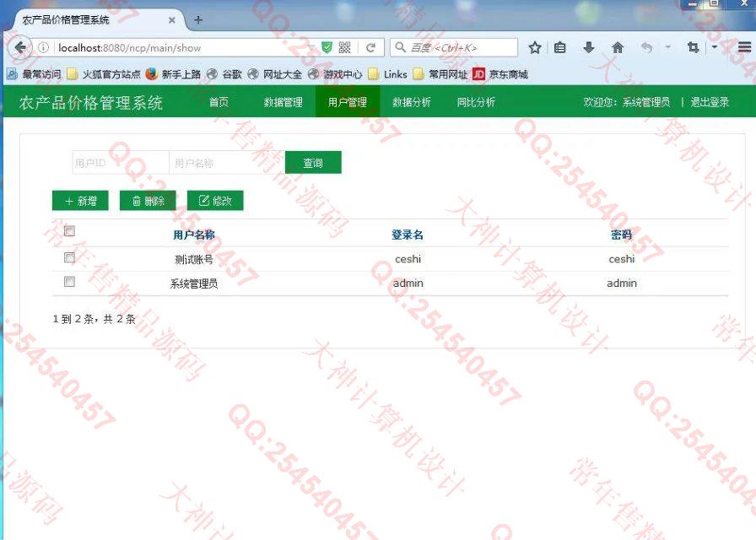Open the QR code icon in address bar

coord(344,47)
